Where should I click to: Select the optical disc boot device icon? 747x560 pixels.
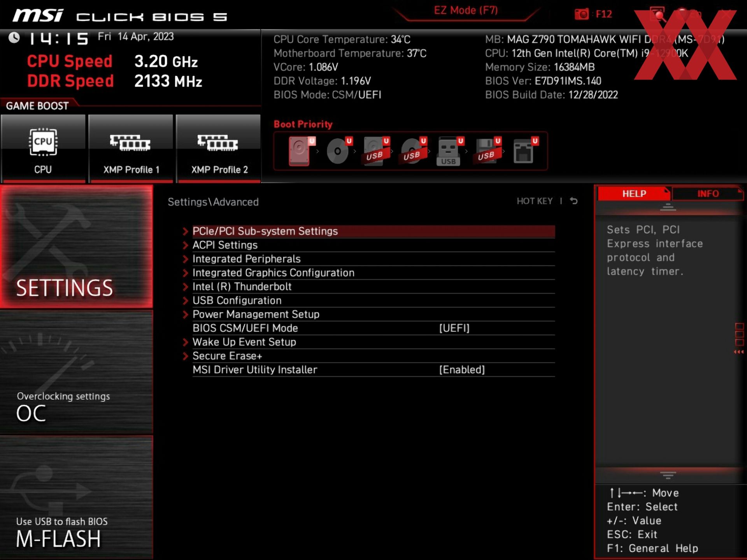(x=337, y=152)
